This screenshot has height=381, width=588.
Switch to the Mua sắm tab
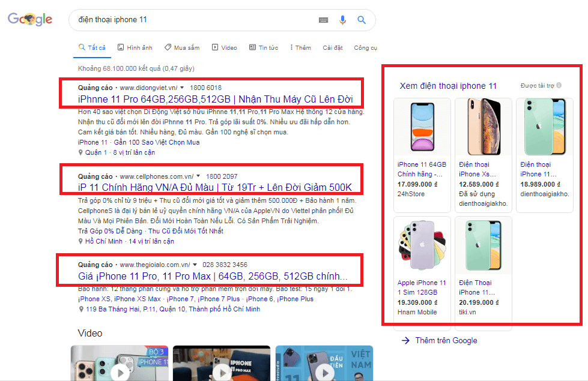[x=182, y=47]
